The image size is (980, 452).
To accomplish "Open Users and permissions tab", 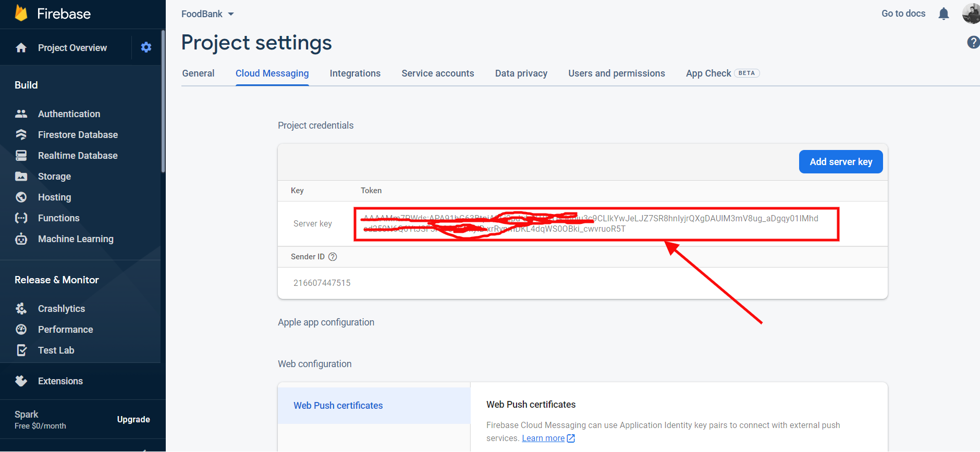I will pos(617,73).
